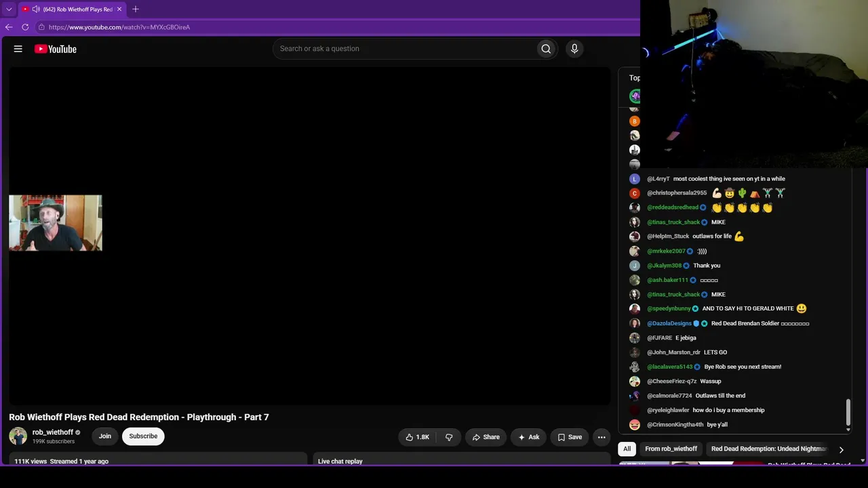The width and height of the screenshot is (868, 488).
Task: Open the Ask button for this video
Action: coord(528,437)
